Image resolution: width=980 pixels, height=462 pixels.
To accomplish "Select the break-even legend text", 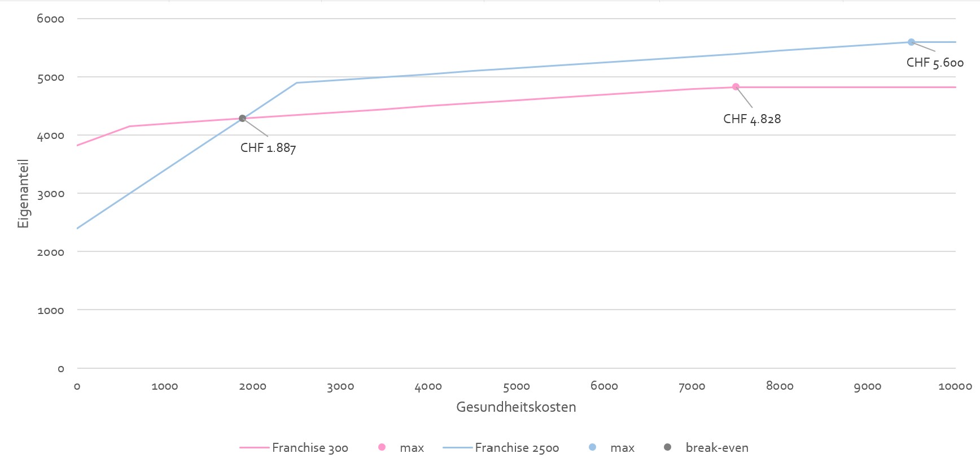I will coord(717,448).
